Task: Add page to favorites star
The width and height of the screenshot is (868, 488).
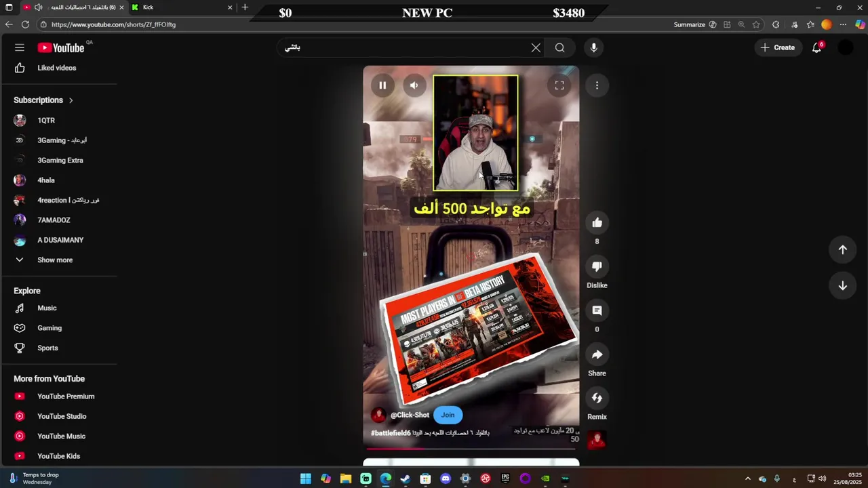Action: click(756, 24)
